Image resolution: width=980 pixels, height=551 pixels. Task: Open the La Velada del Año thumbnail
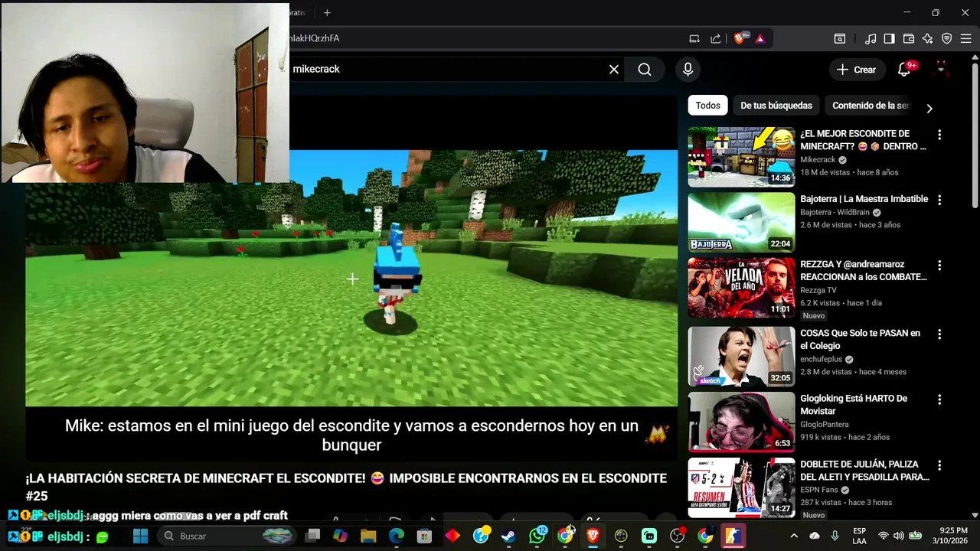741,288
